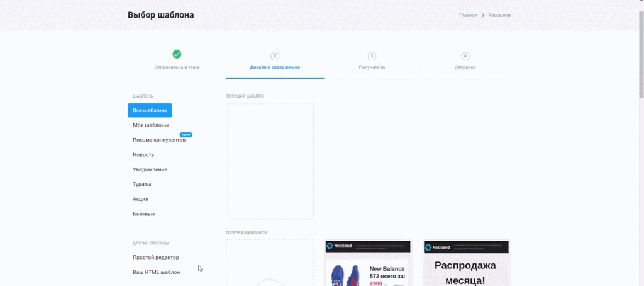Select the empty current template preview
Viewport: 644px width, 286px height.
tap(270, 161)
